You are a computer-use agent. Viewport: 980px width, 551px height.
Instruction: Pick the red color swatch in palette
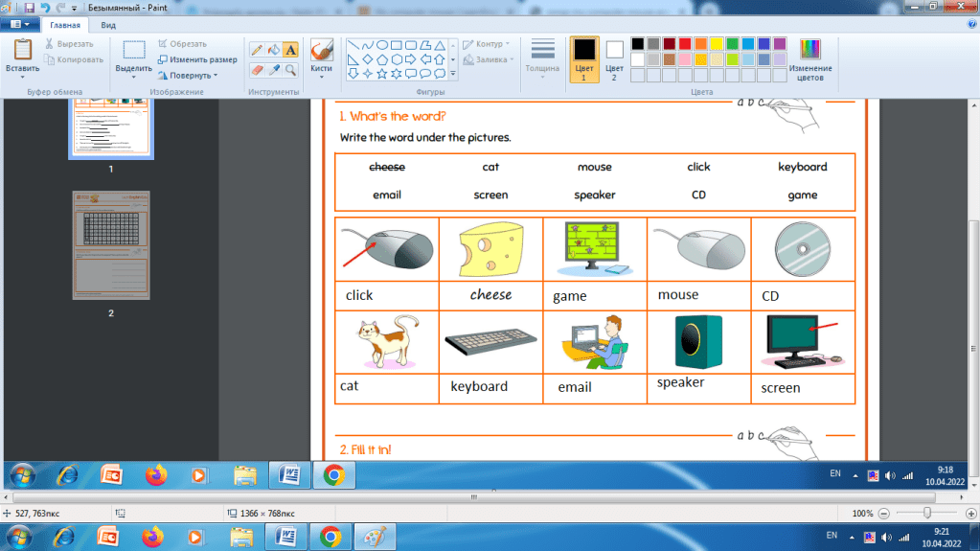tap(685, 44)
